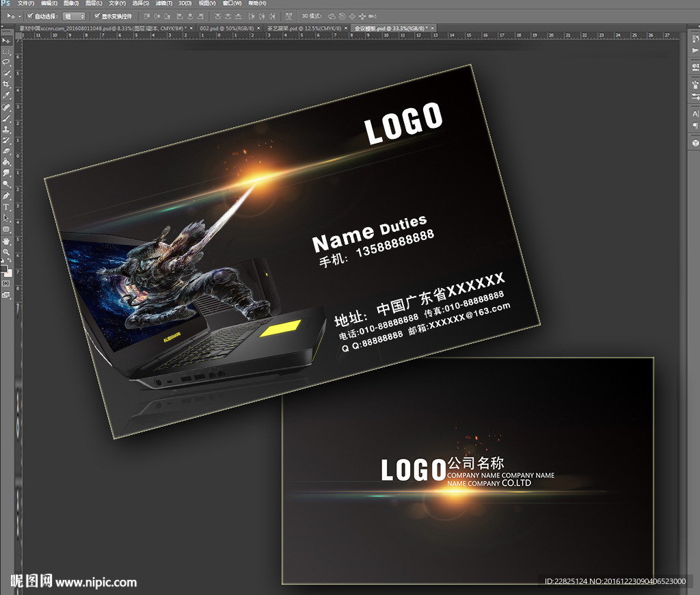Open the Paragraph panel icon

pos(695,126)
